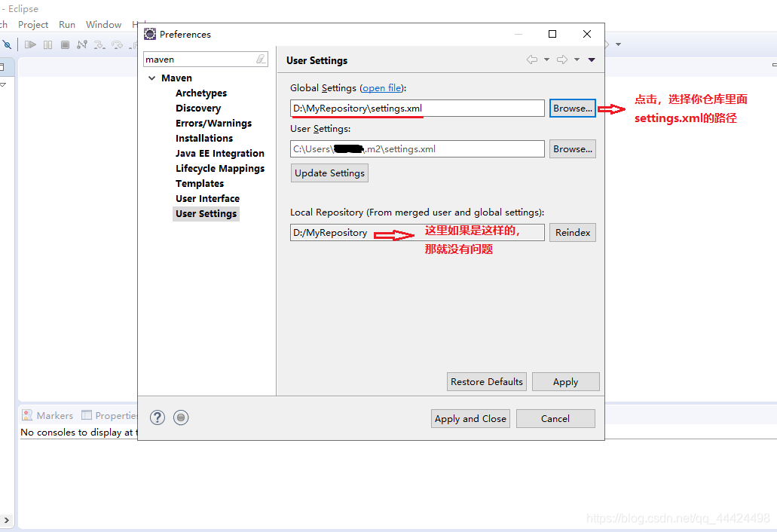Switch to the Properties tab
Image resolution: width=777 pixels, height=532 pixels.
(109, 415)
